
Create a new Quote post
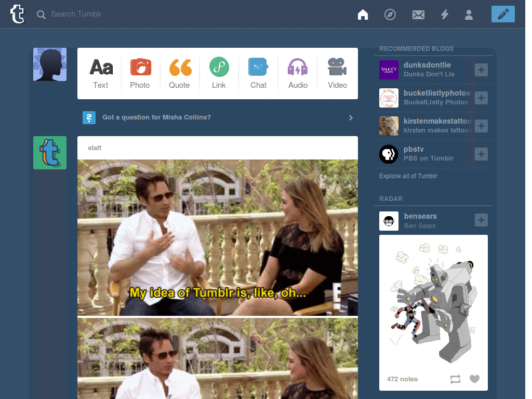pos(179,73)
